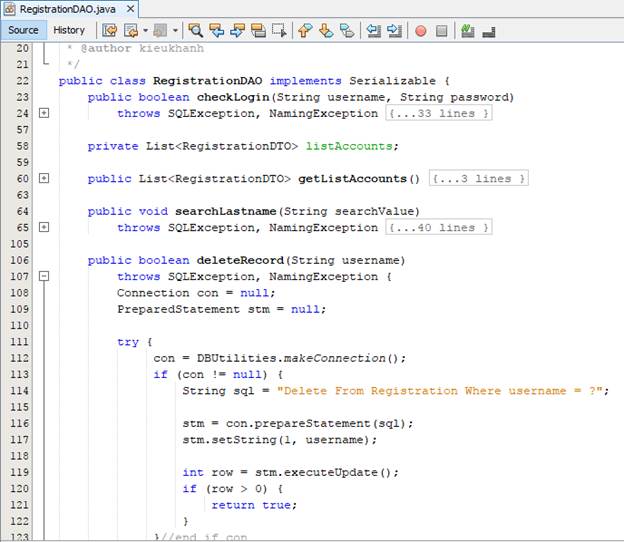624x542 pixels.
Task: Click the class name 'RegistrationDAO' on line 22
Action: (x=207, y=81)
